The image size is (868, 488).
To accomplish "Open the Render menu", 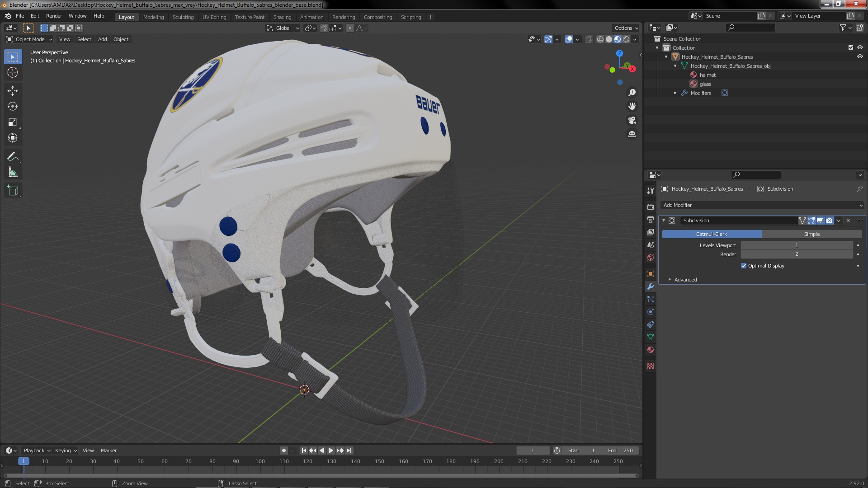I will click(54, 16).
